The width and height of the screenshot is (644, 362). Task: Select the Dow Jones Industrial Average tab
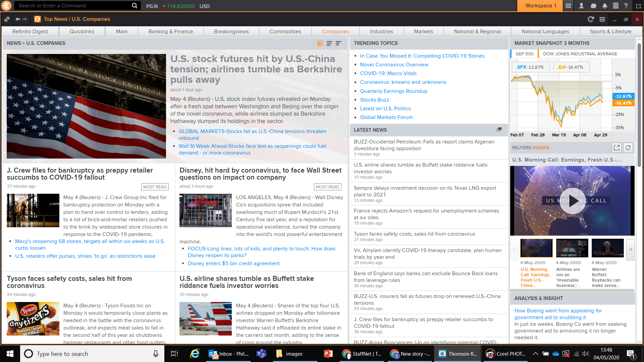click(x=580, y=54)
